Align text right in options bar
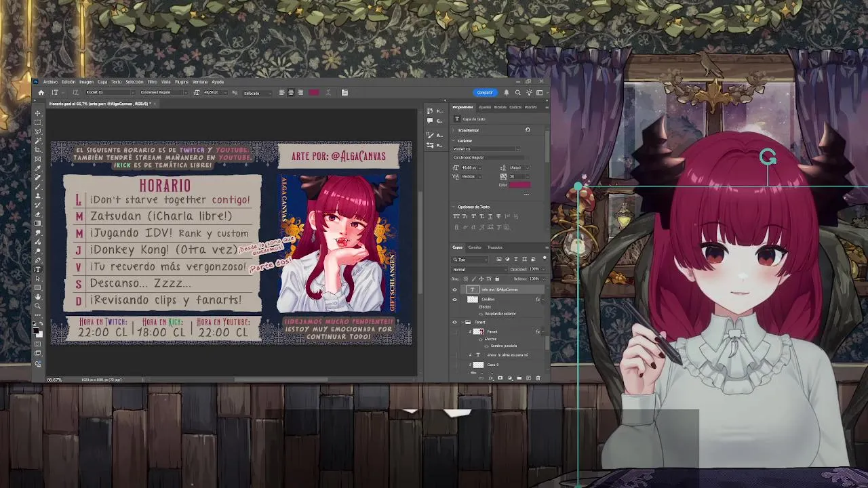The image size is (868, 488). point(300,92)
